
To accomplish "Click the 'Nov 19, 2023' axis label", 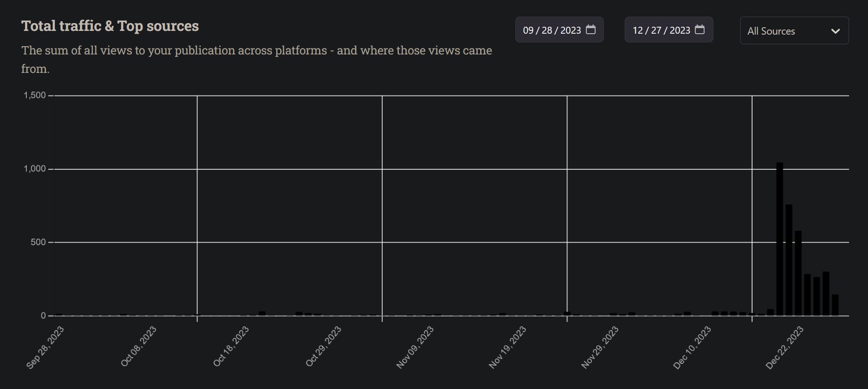I will (507, 347).
